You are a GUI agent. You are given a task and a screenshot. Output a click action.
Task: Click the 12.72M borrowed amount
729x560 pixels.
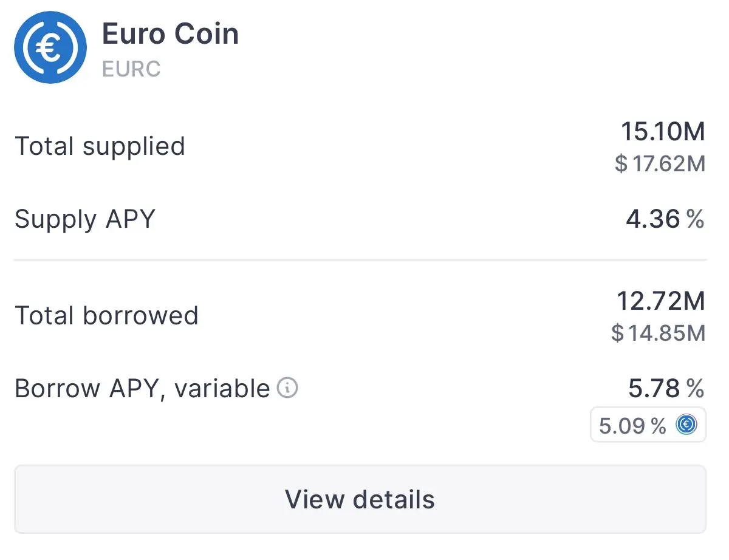pos(661,301)
